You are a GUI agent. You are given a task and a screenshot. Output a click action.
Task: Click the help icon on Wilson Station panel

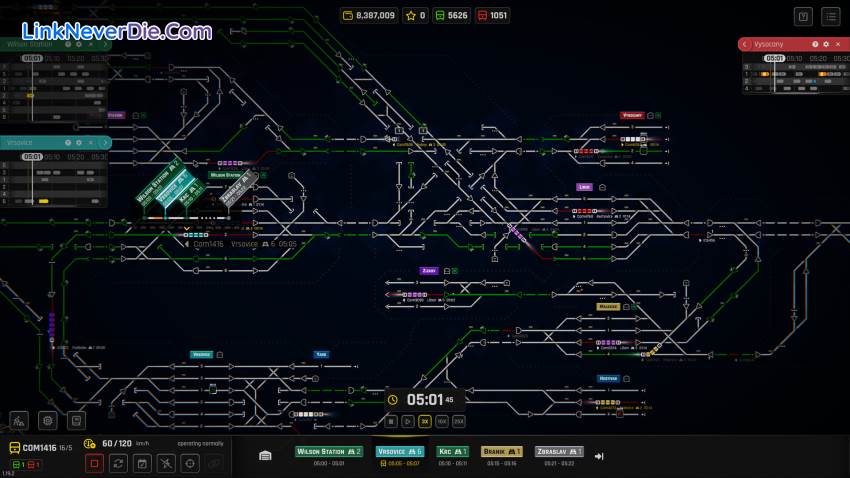67,44
